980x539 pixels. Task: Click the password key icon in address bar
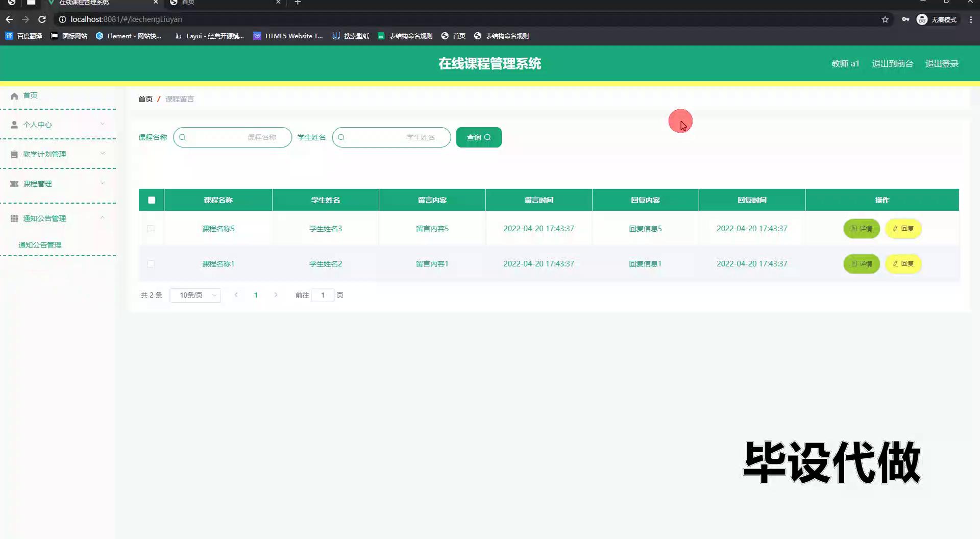905,19
